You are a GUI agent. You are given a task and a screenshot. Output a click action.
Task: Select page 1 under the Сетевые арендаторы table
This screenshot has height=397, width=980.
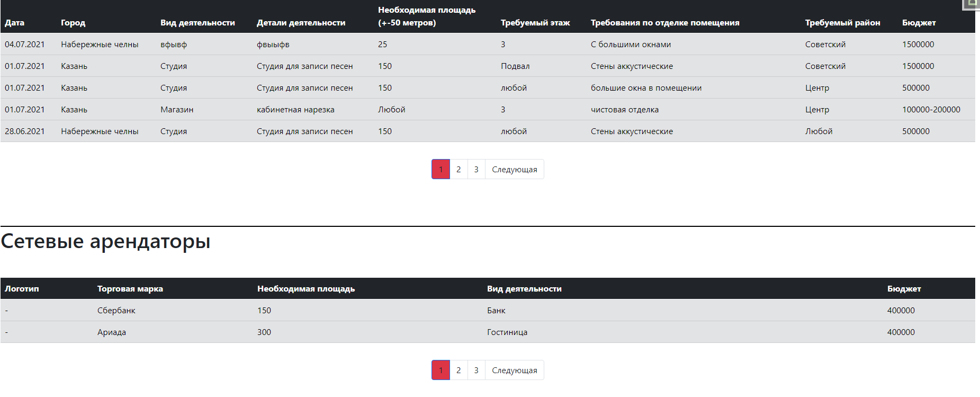(x=440, y=370)
